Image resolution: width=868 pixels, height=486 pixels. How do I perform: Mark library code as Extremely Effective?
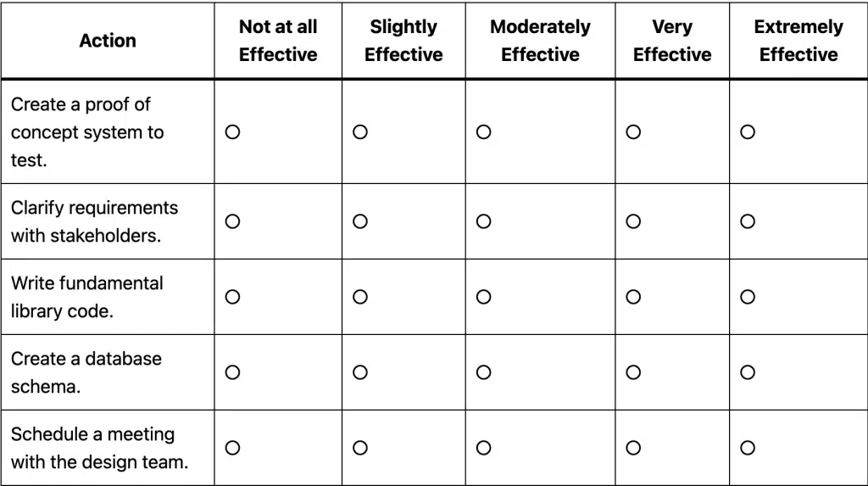pos(748,297)
